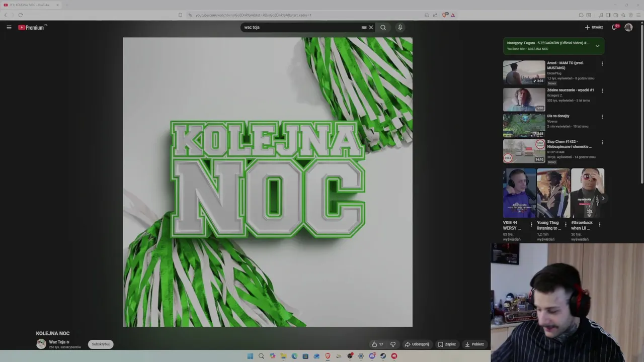This screenshot has height=362, width=644.
Task: Open the Brave Rewards triangle icon
Action: pos(453,15)
